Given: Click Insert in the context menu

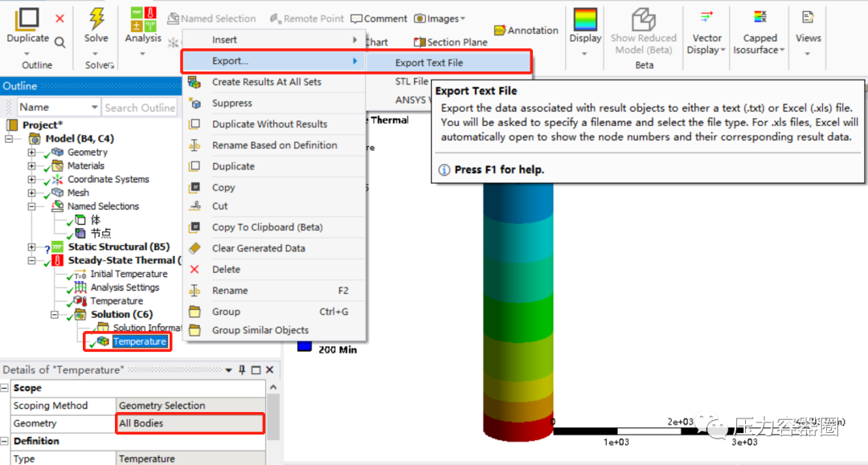Looking at the screenshot, I should (224, 39).
